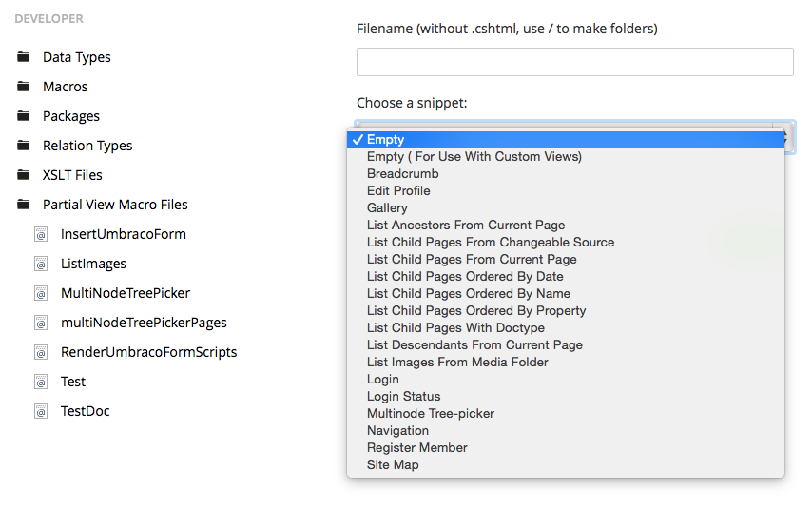Click the Data Types folder icon

click(x=23, y=57)
